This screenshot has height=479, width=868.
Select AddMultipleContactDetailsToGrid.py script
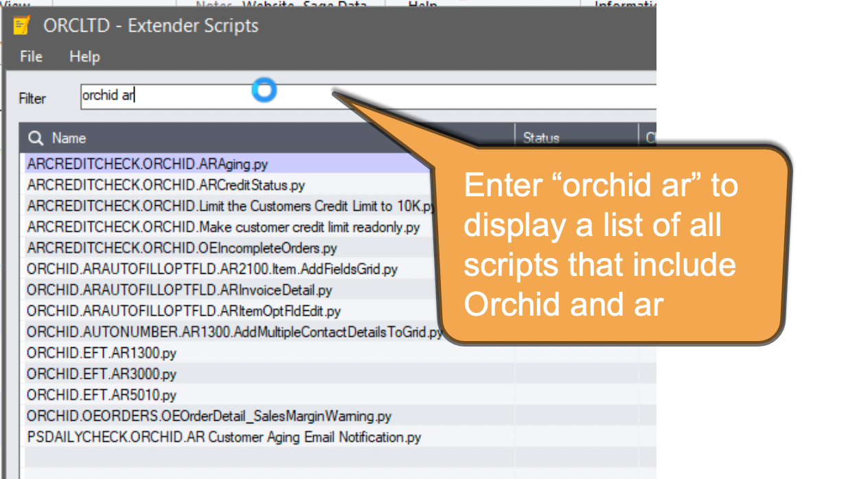[236, 332]
